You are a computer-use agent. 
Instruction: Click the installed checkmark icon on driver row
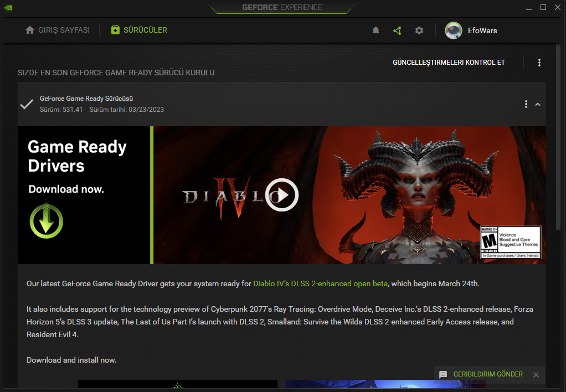[x=27, y=104]
